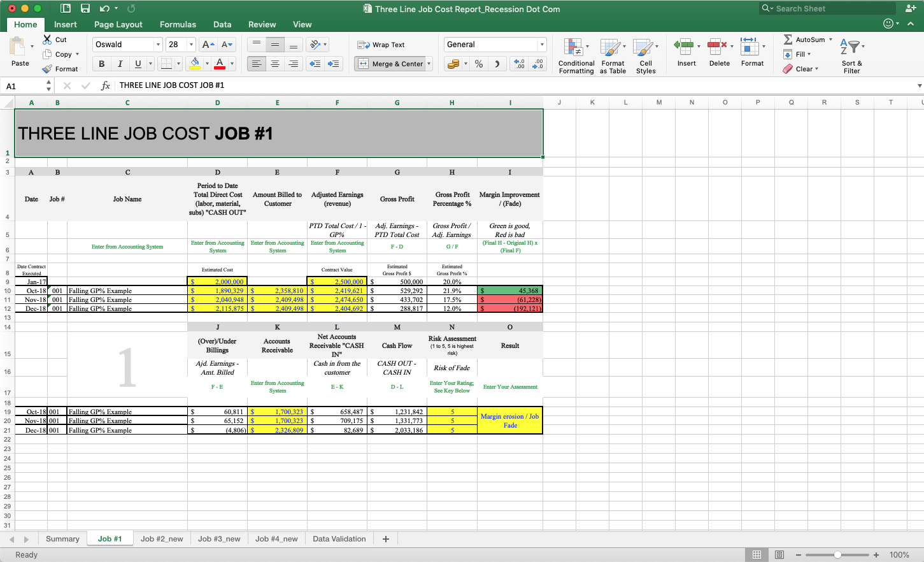
Task: Toggle bottom vertical alignment
Action: pyautogui.click(x=294, y=45)
